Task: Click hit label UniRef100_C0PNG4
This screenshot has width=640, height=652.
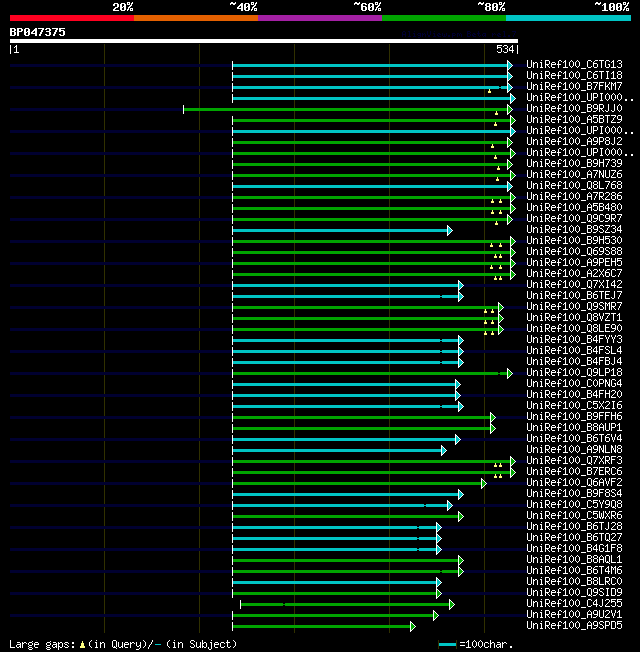Action: point(574,383)
